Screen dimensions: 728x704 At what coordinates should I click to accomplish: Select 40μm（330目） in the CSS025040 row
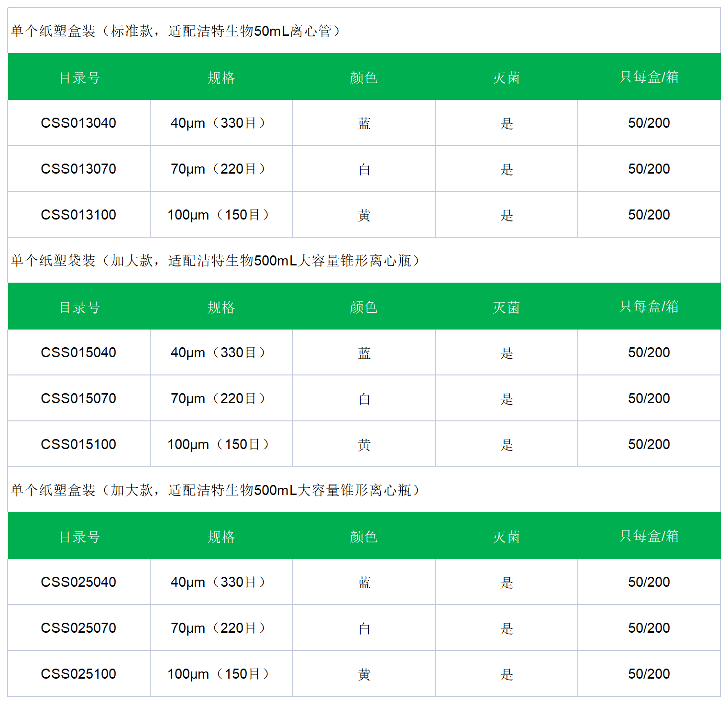[x=220, y=582]
